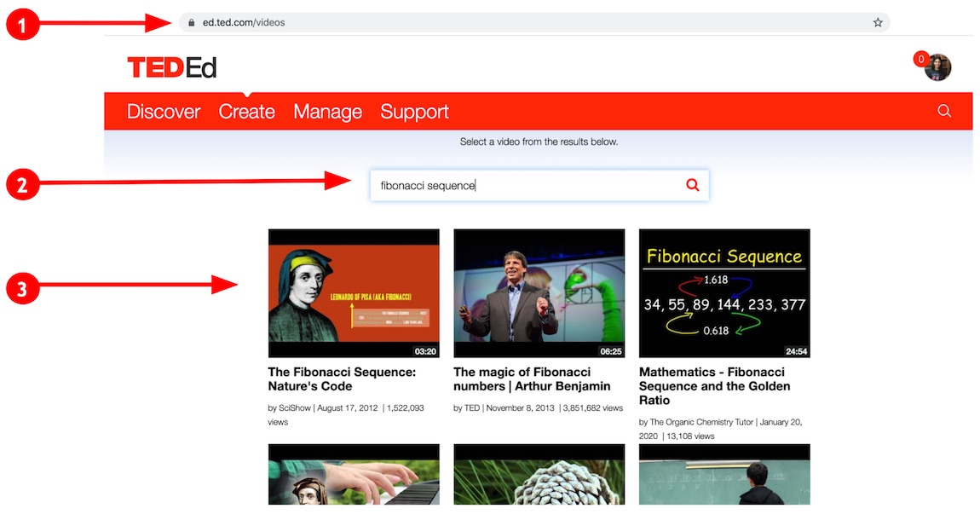Open the TED-Ed logo homepage
Image resolution: width=980 pixels, height=520 pixels.
(x=172, y=67)
